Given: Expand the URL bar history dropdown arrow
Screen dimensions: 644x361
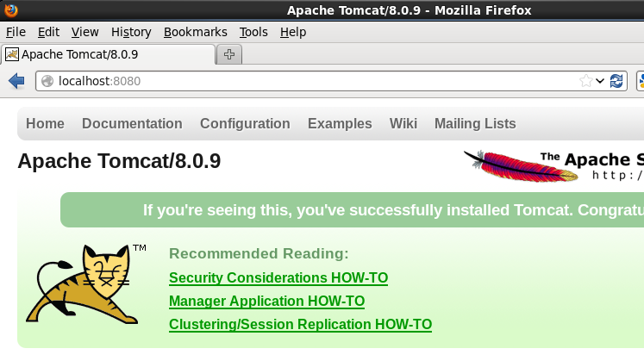Looking at the screenshot, I should pyautogui.click(x=600, y=81).
